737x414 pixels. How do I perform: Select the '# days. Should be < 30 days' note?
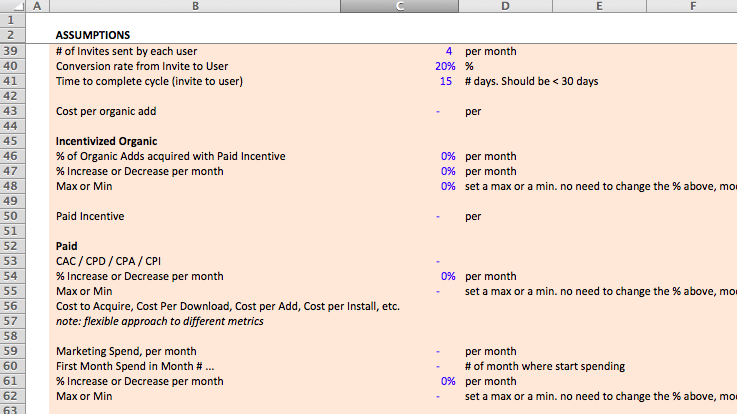pyautogui.click(x=531, y=81)
